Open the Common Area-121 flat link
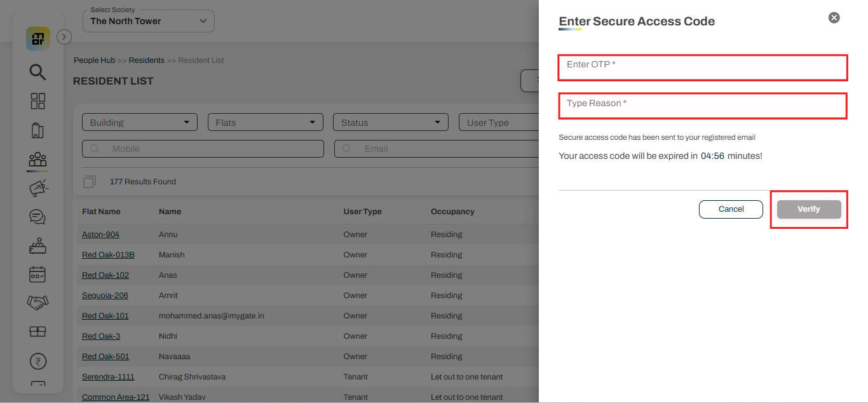This screenshot has width=868, height=403. [x=116, y=397]
